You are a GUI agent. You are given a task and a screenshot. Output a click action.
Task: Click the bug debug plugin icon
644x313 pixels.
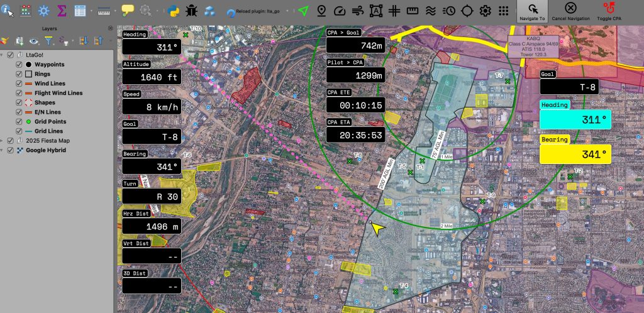tap(191, 11)
